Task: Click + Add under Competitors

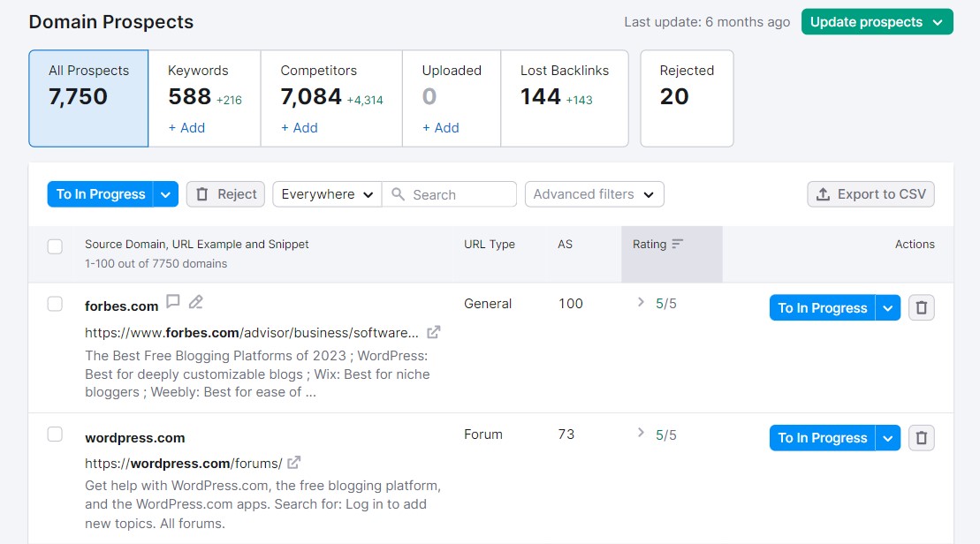Action: (x=299, y=127)
